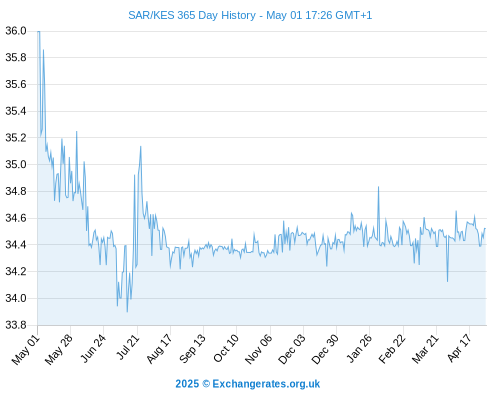Select the Nov 06 x-axis date label
The image size is (495, 400).
point(258,349)
